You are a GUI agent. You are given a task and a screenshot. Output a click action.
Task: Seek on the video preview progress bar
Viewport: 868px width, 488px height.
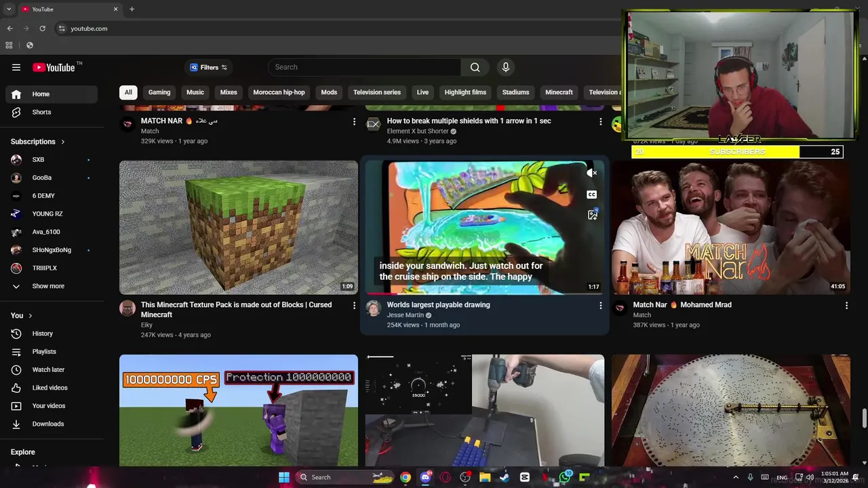485,293
